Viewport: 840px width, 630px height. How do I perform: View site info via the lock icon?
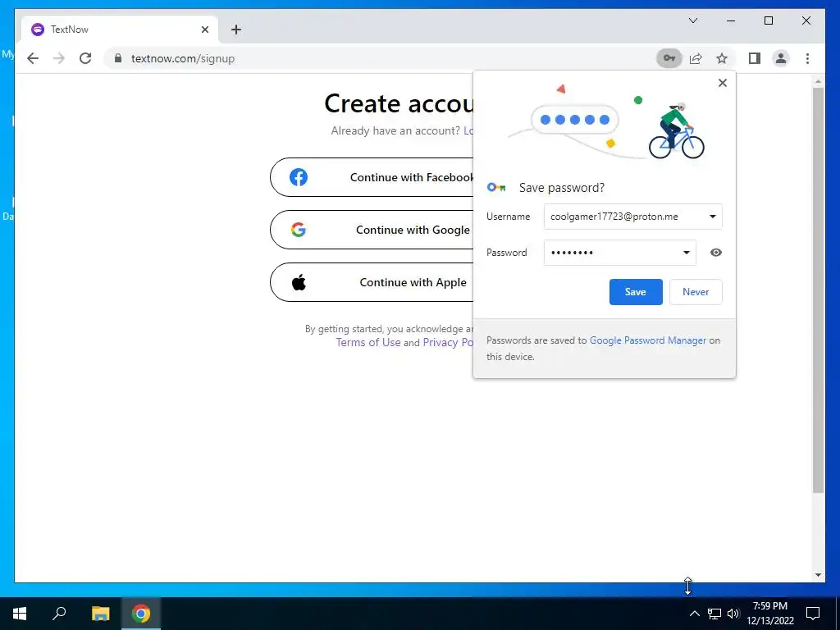pyautogui.click(x=118, y=58)
